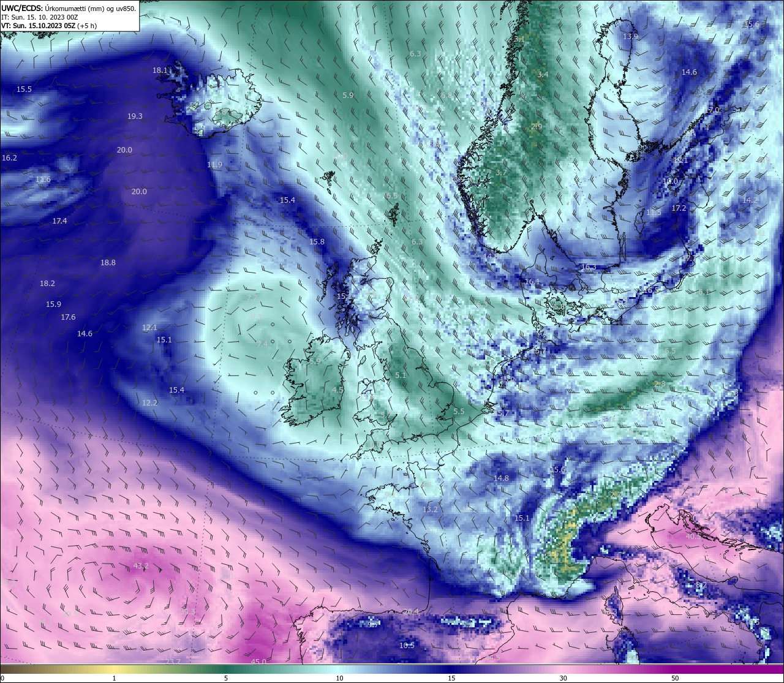Screen dimensions: 784x683
Task: Click the 3.7 value over Norway
Action: click(x=501, y=173)
